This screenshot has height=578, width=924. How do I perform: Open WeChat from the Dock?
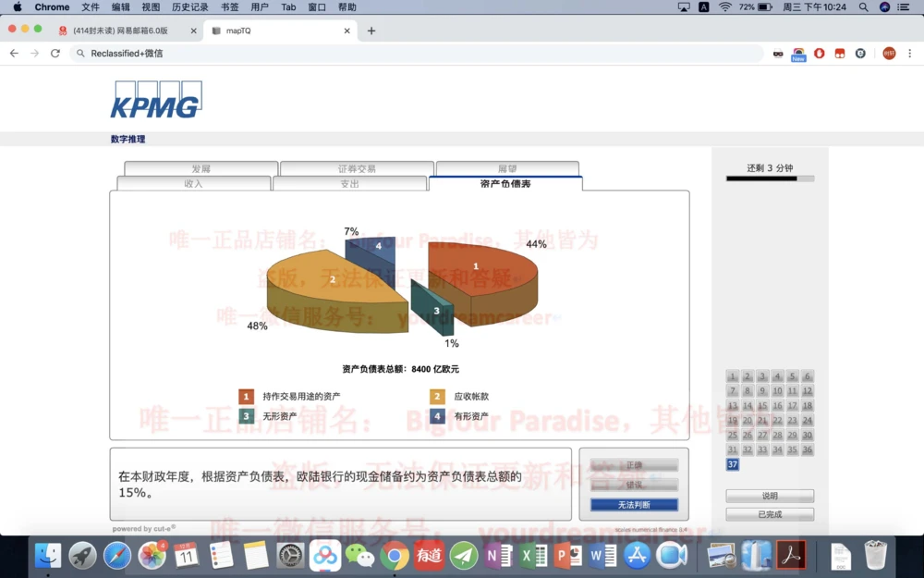pos(361,556)
